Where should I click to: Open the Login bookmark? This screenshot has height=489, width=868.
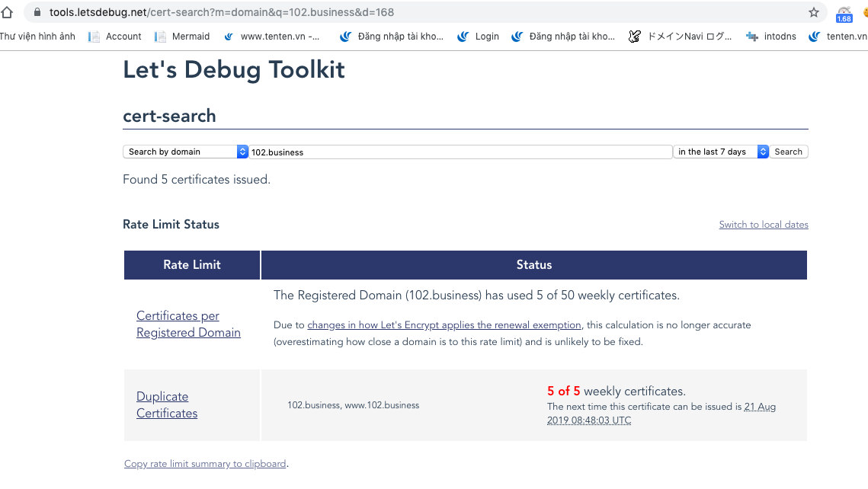coord(479,37)
